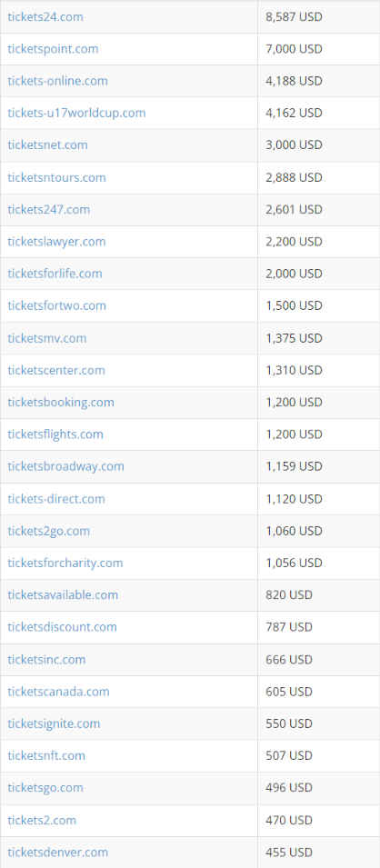Open the ticketsdenver.com link

[57, 852]
